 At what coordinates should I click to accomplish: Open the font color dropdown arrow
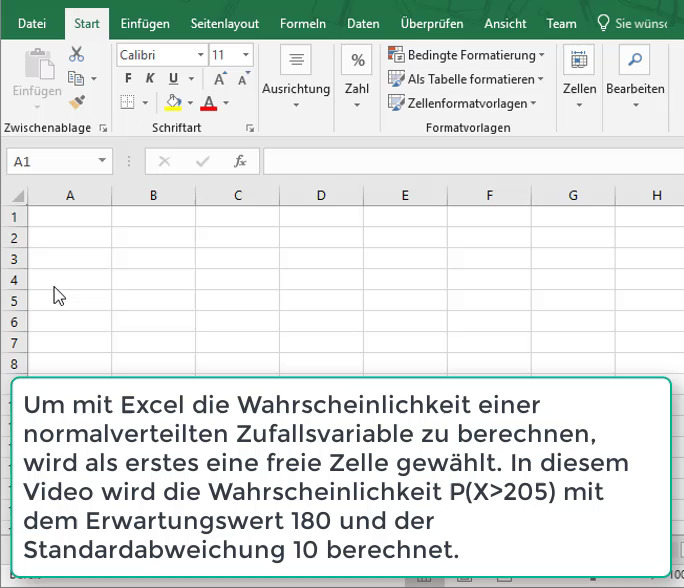(x=226, y=103)
